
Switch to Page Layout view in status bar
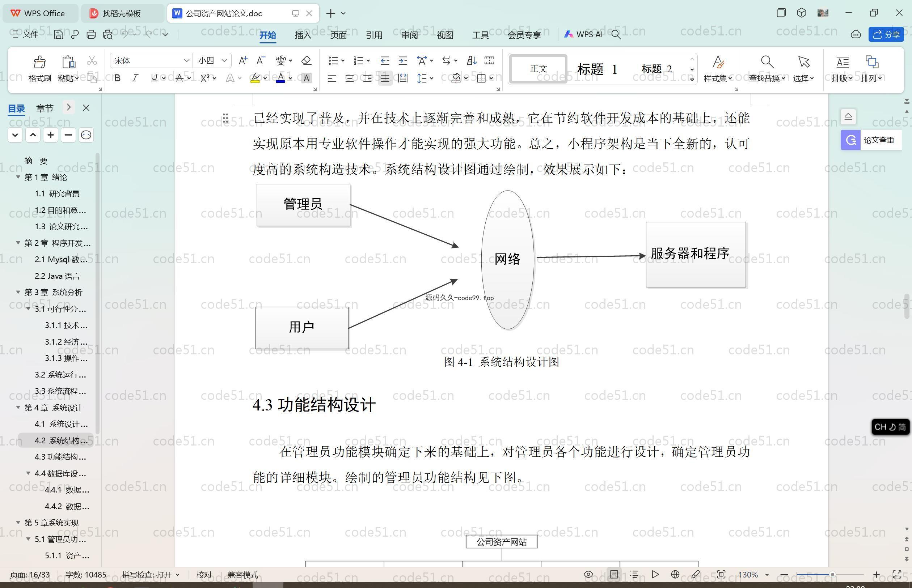tap(614, 574)
